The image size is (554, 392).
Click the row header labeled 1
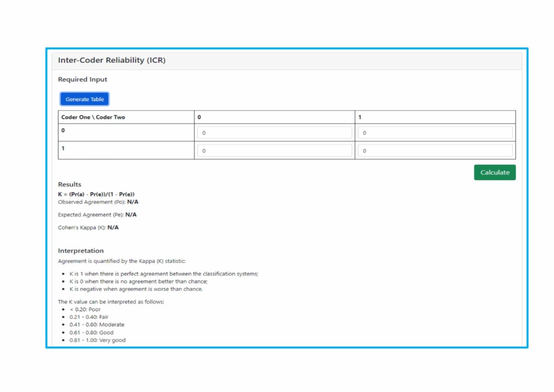coord(63,149)
